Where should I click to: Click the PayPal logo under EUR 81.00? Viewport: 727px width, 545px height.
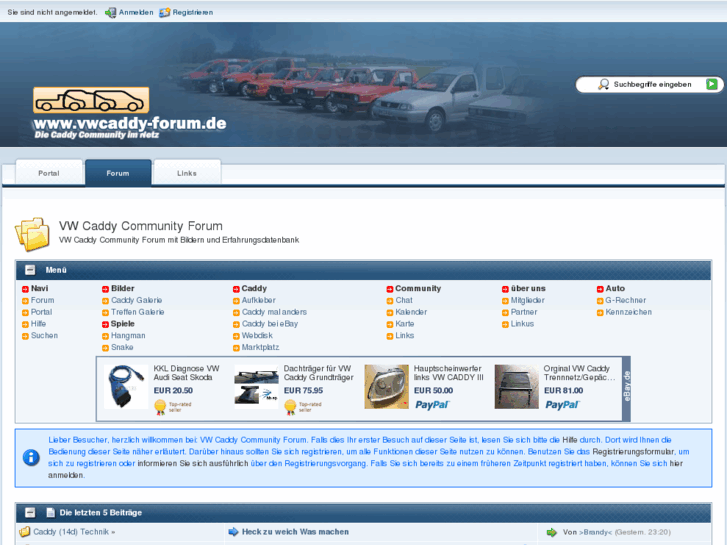pos(562,405)
